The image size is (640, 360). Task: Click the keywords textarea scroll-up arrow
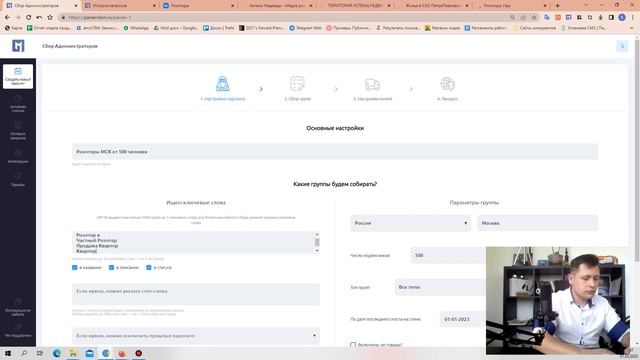[x=317, y=235]
